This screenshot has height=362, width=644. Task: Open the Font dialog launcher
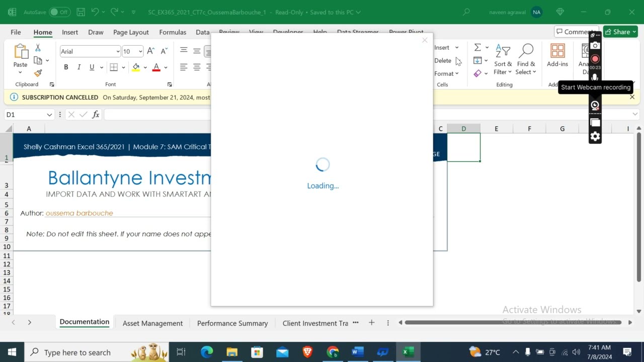170,84
